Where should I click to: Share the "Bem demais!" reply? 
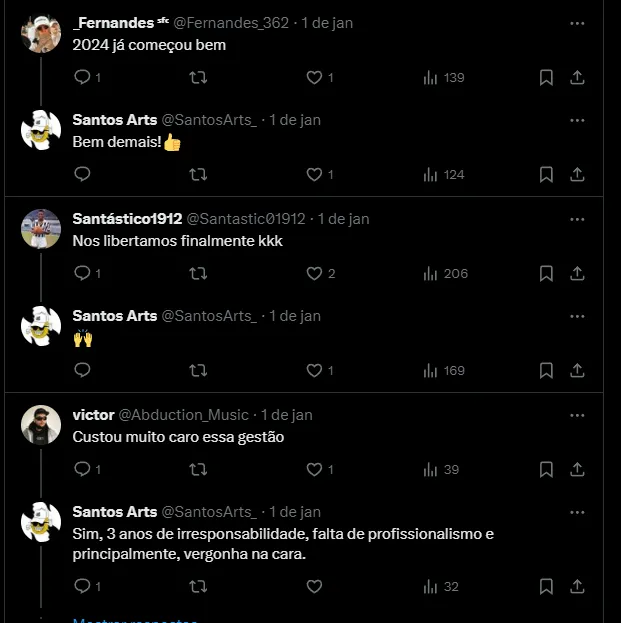point(577,174)
